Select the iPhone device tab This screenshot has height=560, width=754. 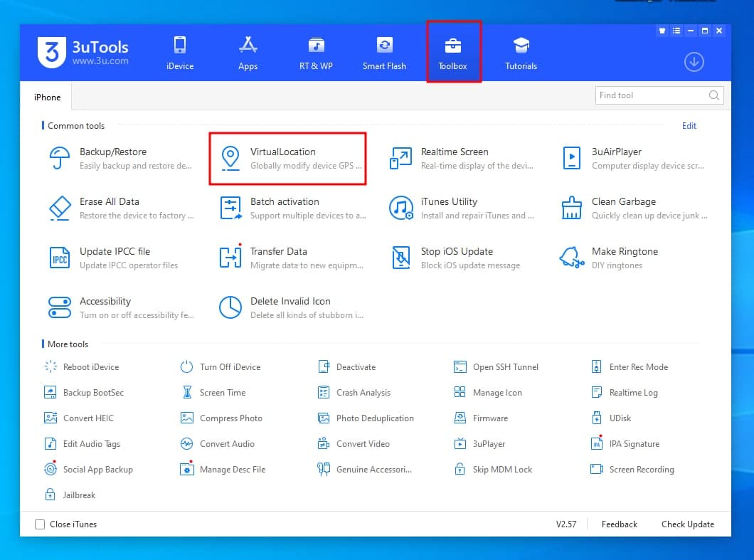tap(47, 97)
